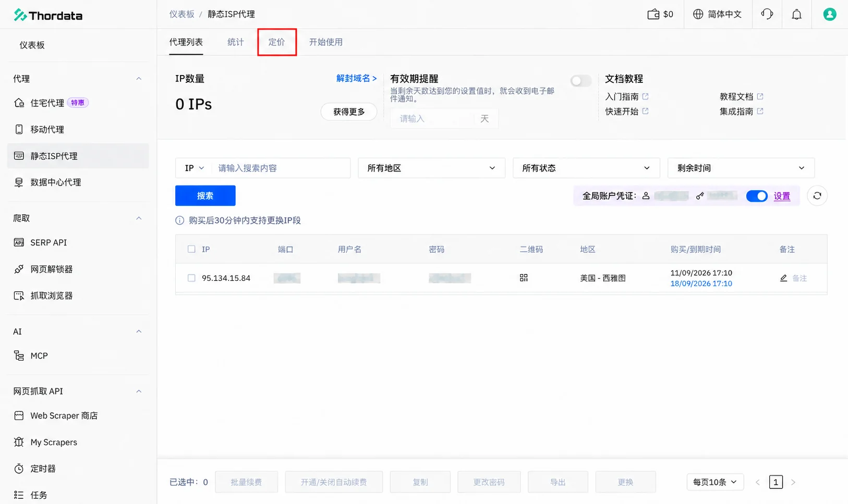Open the wallet balance icon
This screenshot has height=504, width=848.
point(653,14)
